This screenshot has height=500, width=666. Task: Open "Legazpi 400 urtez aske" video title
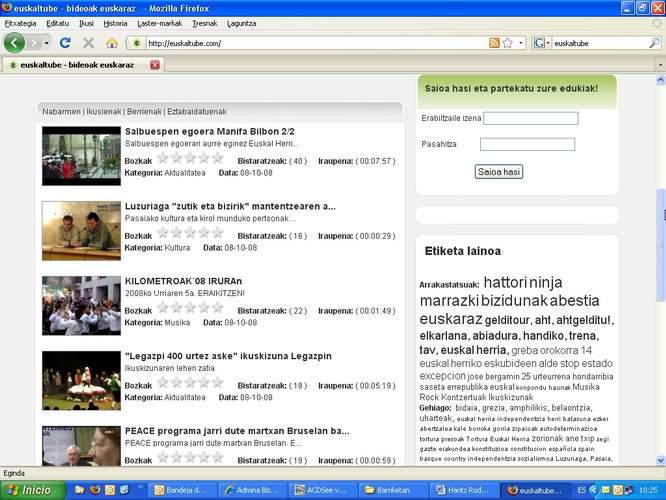pos(228,356)
